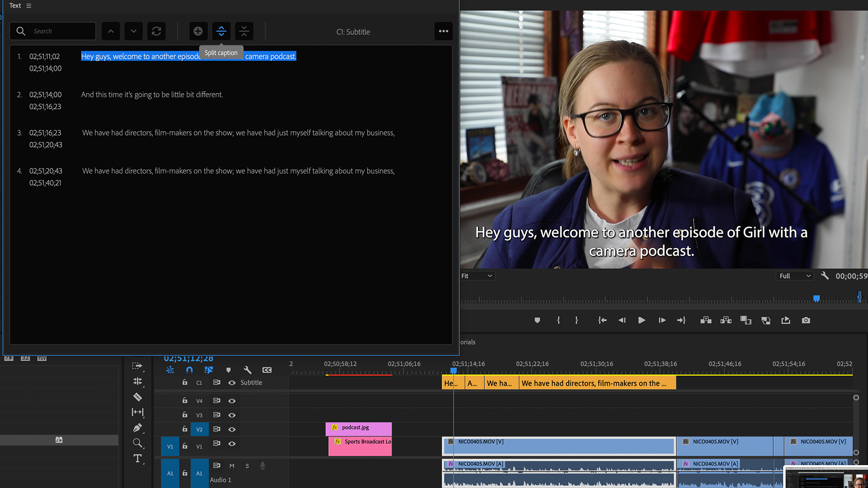Click the Split caption button
Screen dimensions: 868x488
pos(221,31)
